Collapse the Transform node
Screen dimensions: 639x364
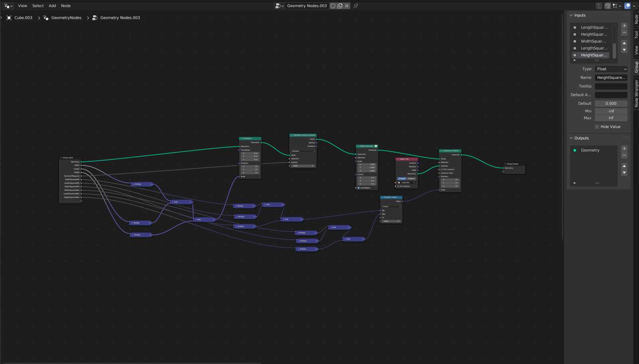(x=241, y=138)
